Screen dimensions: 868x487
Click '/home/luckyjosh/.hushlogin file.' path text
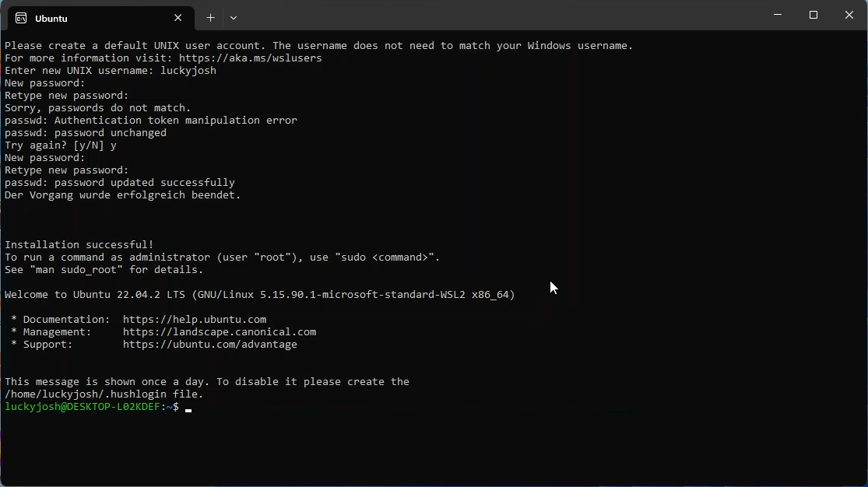(104, 394)
